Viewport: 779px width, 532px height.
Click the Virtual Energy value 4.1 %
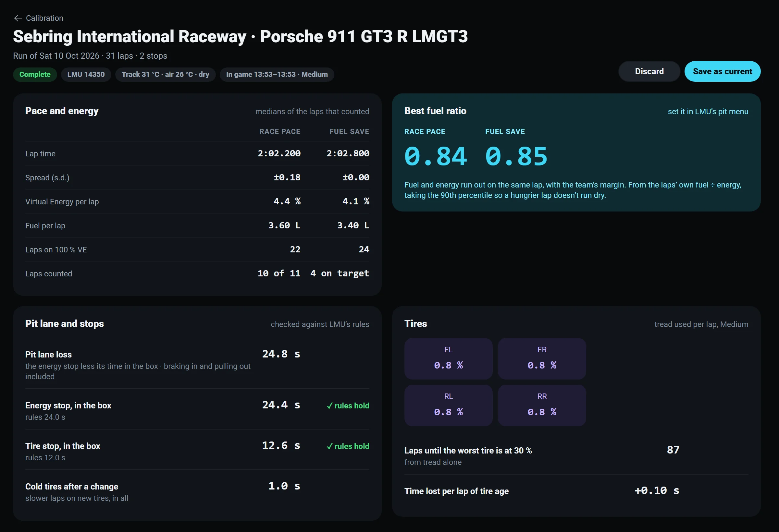356,201
